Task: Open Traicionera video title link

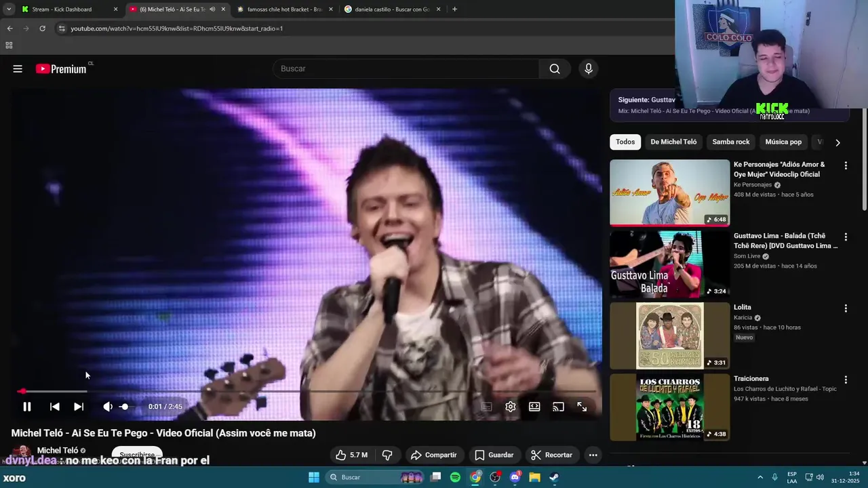Action: (x=751, y=379)
